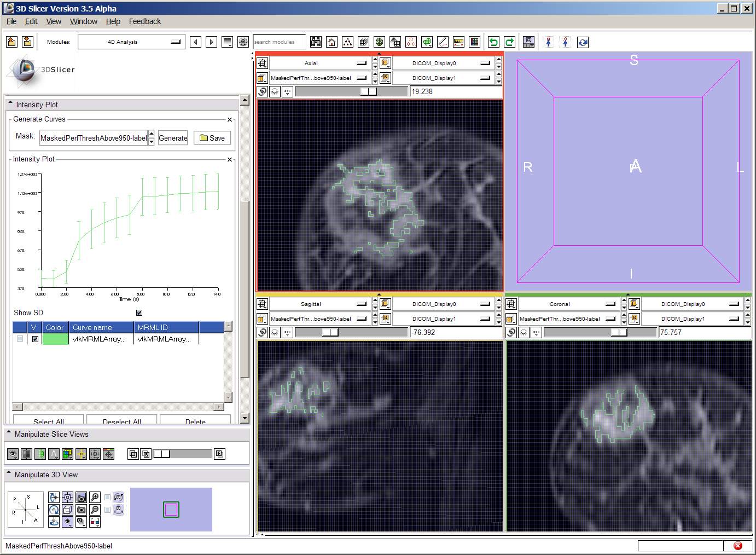Image resolution: width=756 pixels, height=555 pixels.
Task: Click the binoculars search icon
Action: tap(316, 42)
